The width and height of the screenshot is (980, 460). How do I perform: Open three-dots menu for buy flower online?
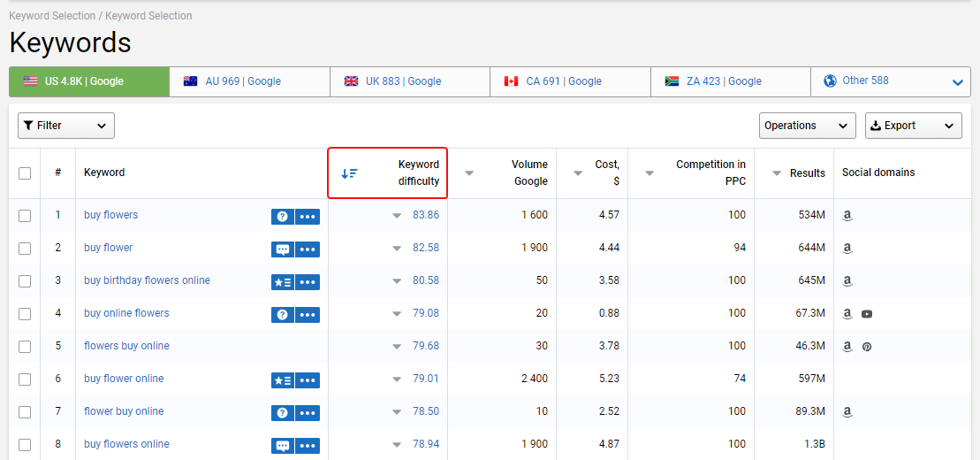click(308, 380)
